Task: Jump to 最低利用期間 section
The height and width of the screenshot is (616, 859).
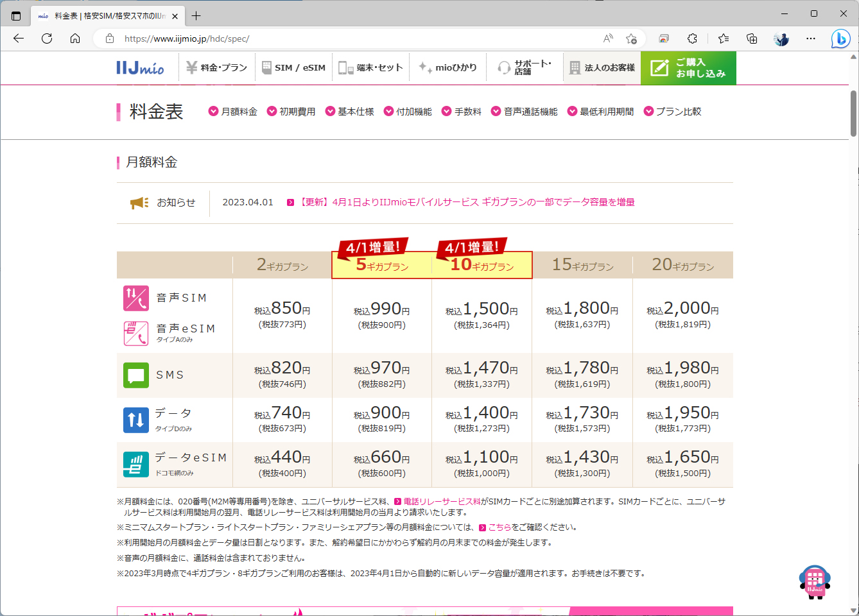Action: click(x=600, y=112)
